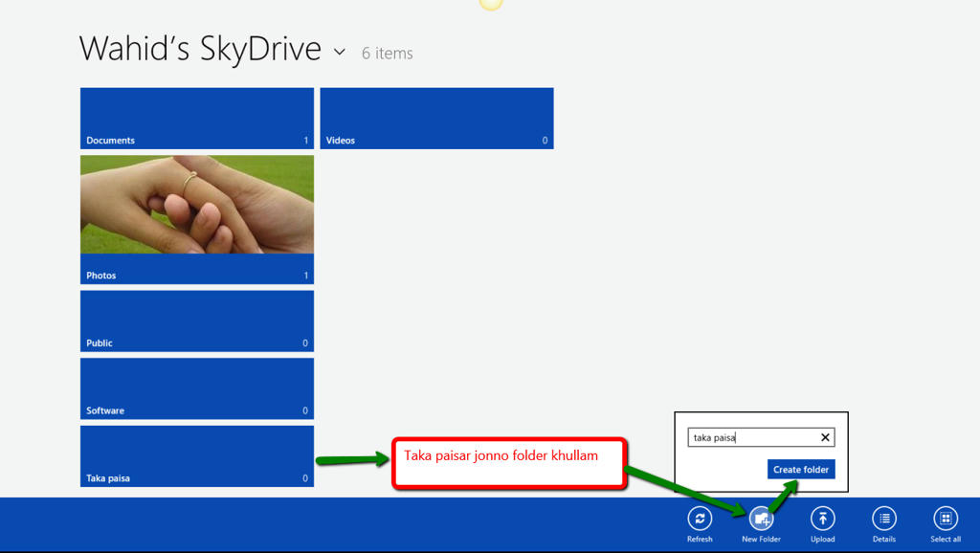This screenshot has width=980, height=553.
Task: Open the Details icon
Action: 883,520
